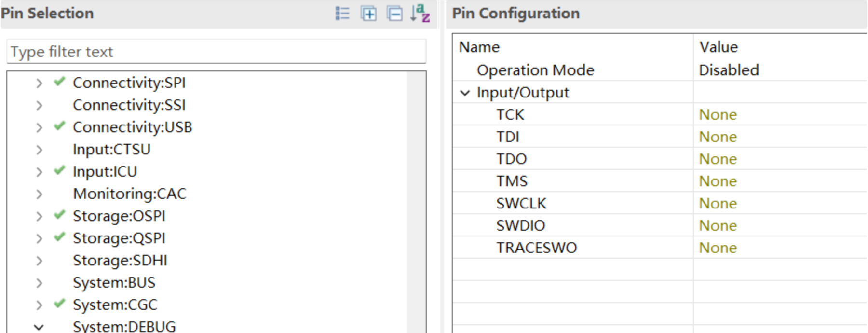Click the green check beside System:CGC

59,304
